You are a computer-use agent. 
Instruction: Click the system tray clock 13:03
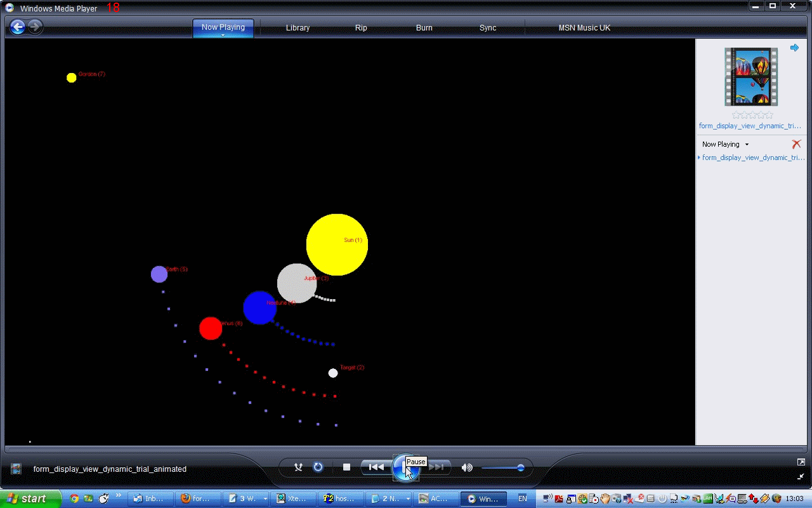tap(794, 498)
